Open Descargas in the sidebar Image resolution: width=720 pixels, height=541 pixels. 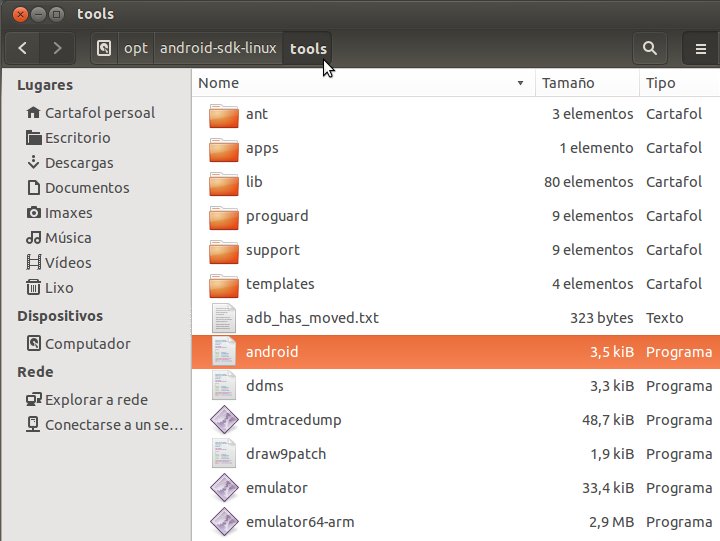pos(70,163)
